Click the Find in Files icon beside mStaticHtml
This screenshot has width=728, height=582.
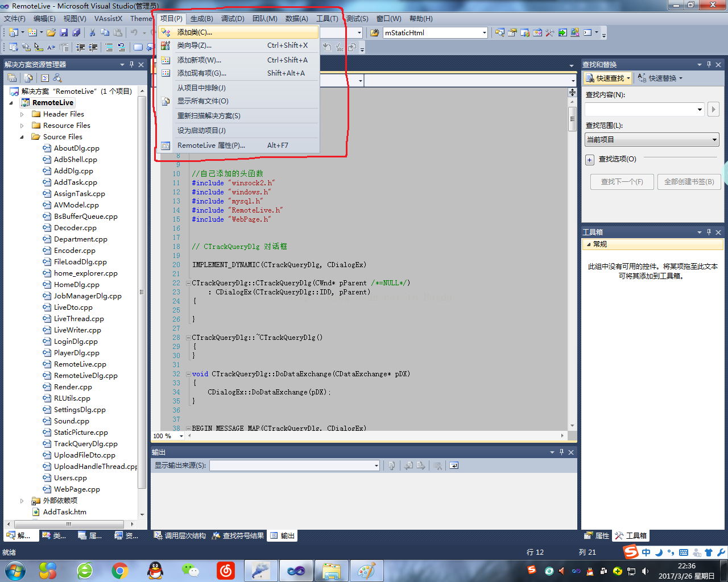374,32
